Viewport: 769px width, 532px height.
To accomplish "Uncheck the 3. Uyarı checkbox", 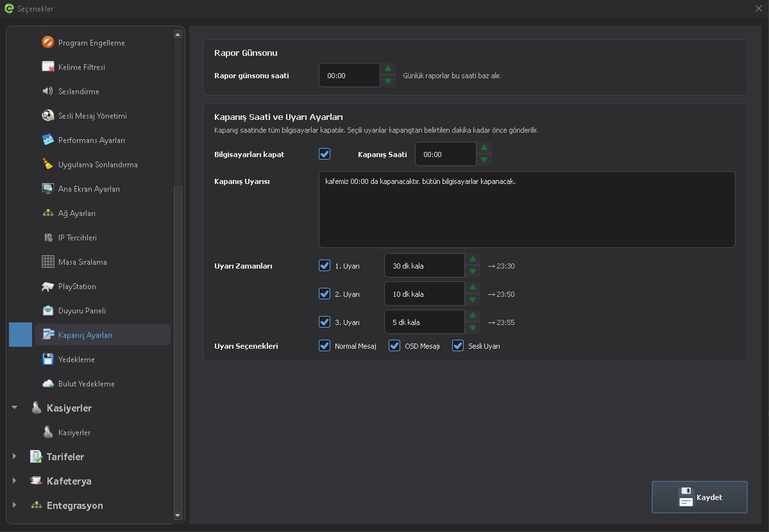I will (324, 322).
